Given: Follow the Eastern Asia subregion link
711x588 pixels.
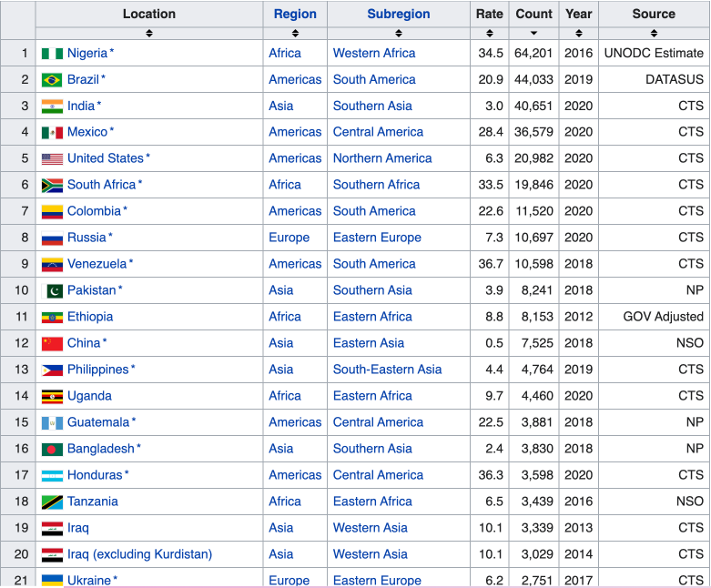Looking at the screenshot, I should click(x=369, y=343).
